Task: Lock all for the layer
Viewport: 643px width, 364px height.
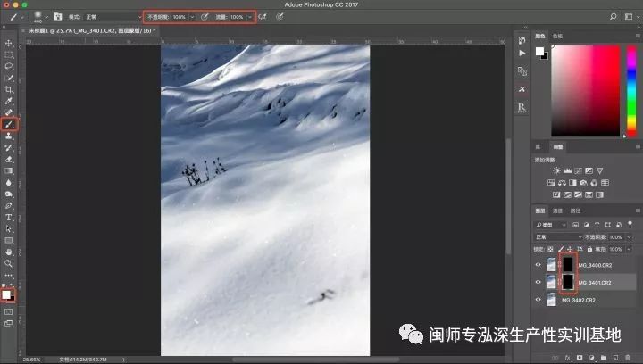Action: pyautogui.click(x=589, y=249)
